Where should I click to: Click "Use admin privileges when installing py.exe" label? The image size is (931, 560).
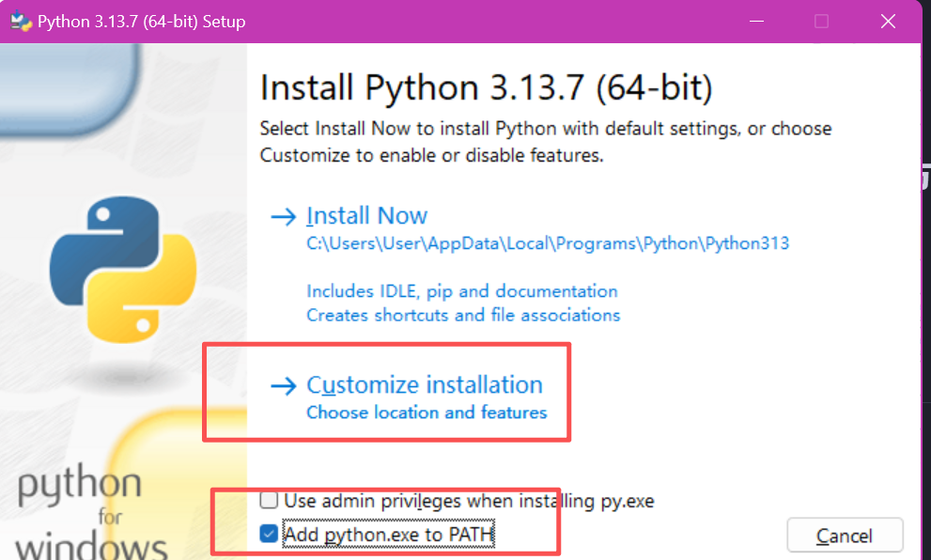click(469, 501)
